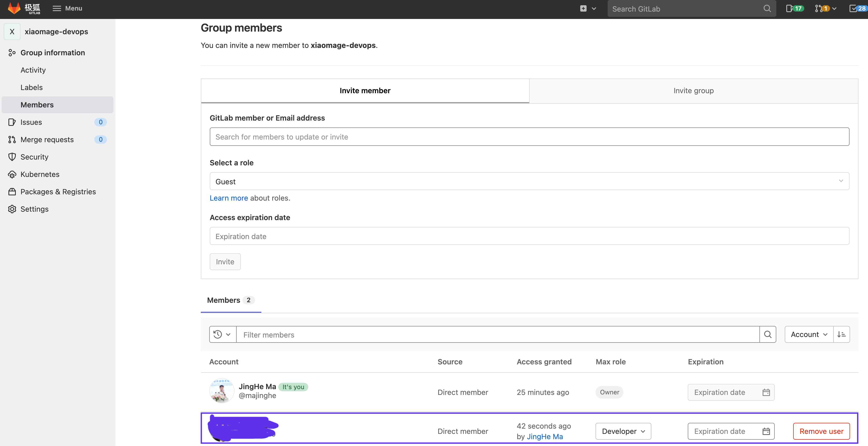Viewport: 868px width, 446px height.
Task: Open the hamburger Menu in top bar
Action: (x=67, y=8)
